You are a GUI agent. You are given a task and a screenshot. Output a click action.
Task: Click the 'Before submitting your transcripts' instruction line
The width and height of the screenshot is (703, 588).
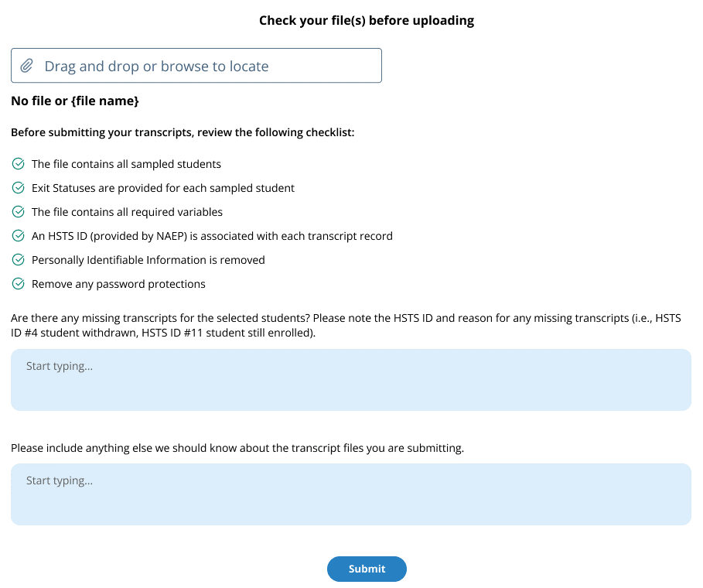pyautogui.click(x=183, y=132)
